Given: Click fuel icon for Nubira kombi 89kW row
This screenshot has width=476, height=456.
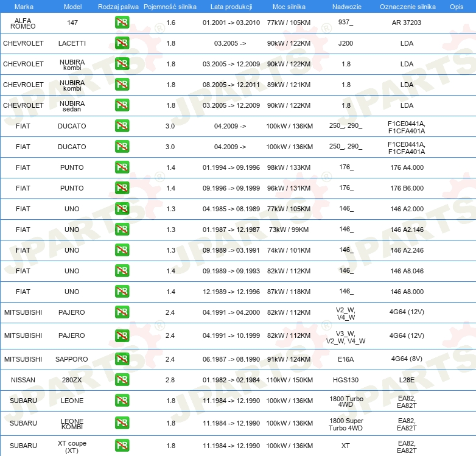Looking at the screenshot, I should (122, 85).
